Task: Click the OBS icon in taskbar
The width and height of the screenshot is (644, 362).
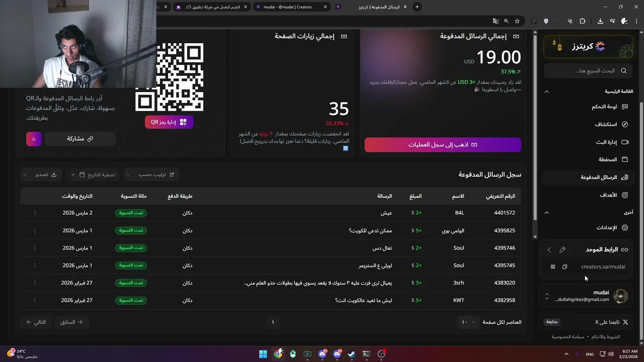Action: pos(381,354)
